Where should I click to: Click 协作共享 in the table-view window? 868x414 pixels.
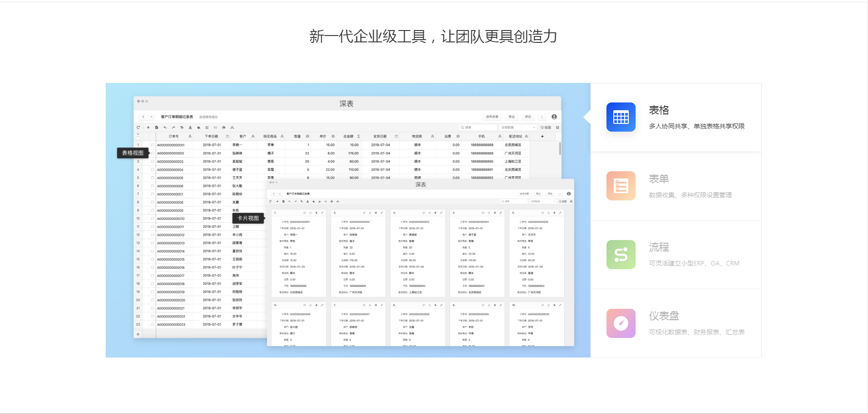(x=492, y=117)
